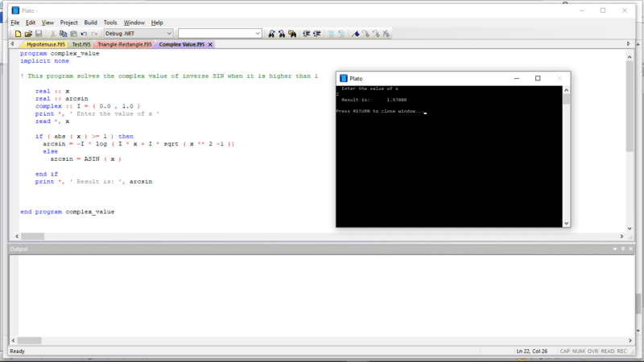Select the Triangle-Rectangle.f95 tab
Screen dimensions: 644x362
pos(125,45)
